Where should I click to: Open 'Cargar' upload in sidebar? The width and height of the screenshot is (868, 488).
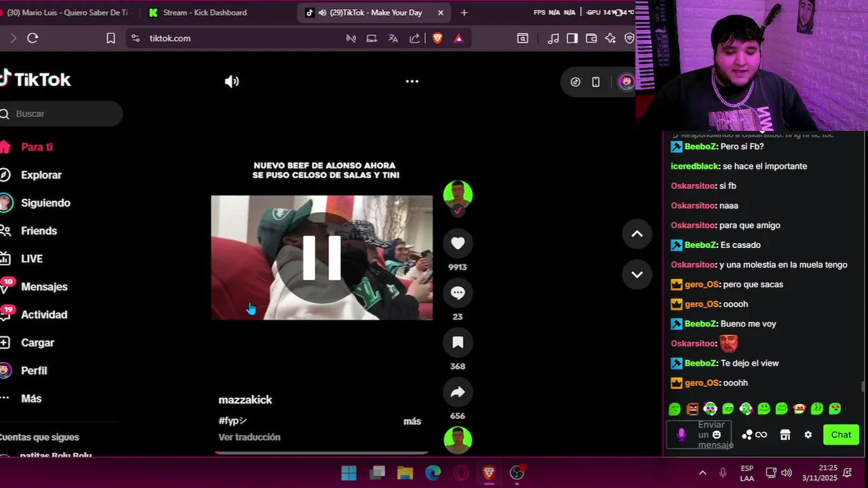click(x=37, y=343)
